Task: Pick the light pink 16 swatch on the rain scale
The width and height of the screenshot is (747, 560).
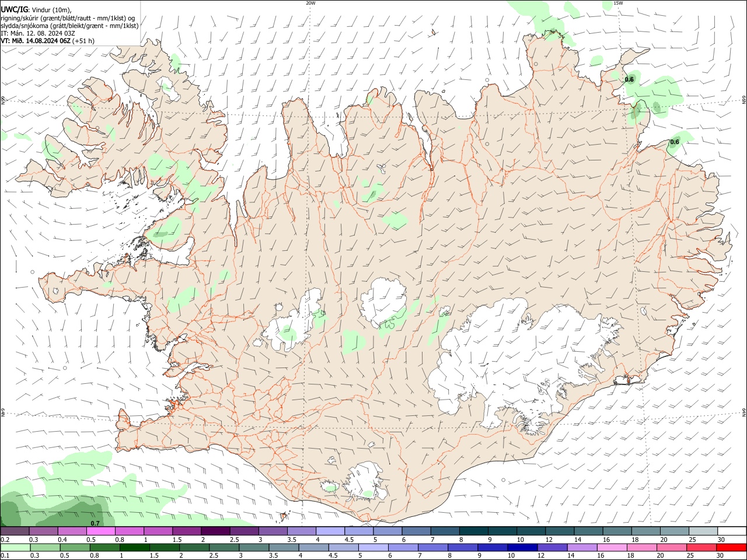Action: click(613, 548)
